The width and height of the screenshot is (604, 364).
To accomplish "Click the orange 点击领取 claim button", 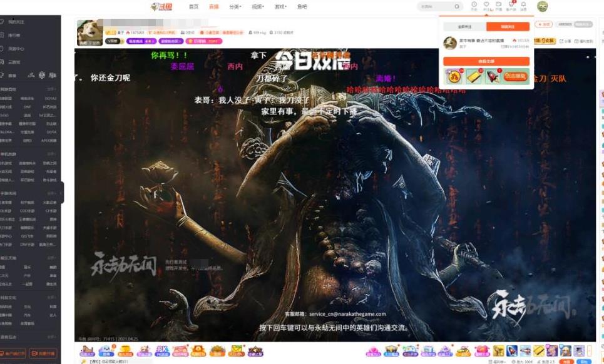I will click(515, 76).
